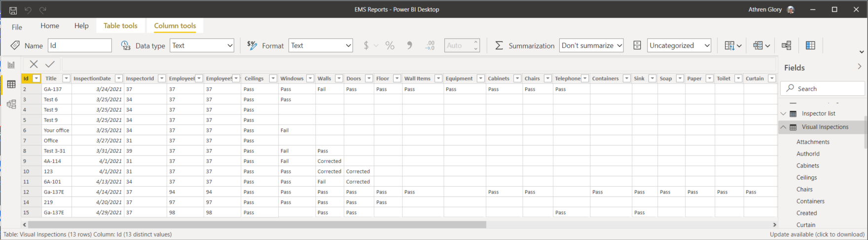Click the Auto decimal places stepper
The height and width of the screenshot is (240, 868).
point(475,45)
